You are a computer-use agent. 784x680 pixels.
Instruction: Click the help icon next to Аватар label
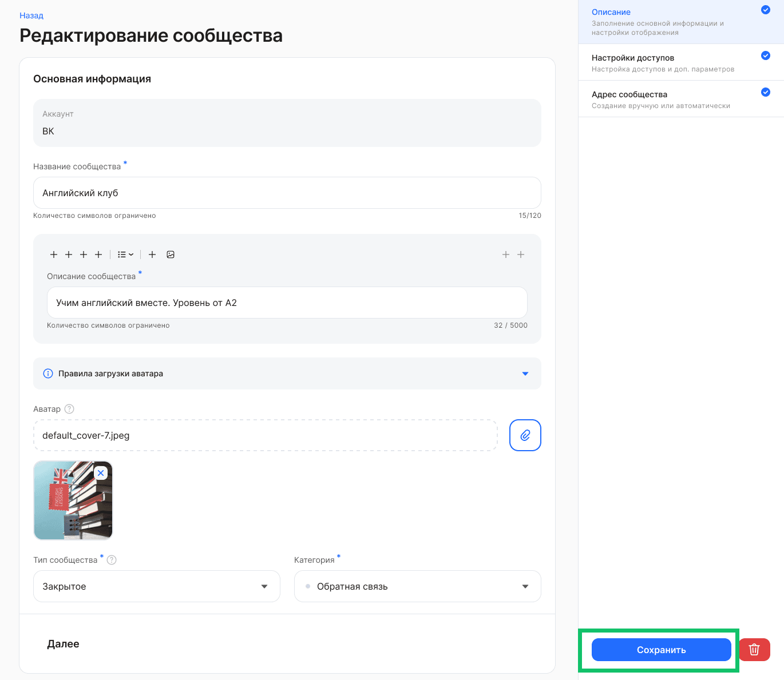(69, 409)
